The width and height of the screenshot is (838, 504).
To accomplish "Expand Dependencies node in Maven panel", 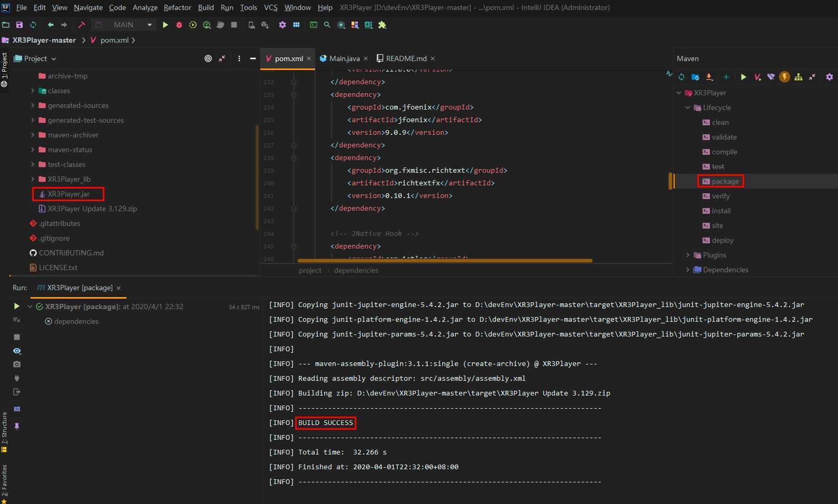I will [x=687, y=270].
